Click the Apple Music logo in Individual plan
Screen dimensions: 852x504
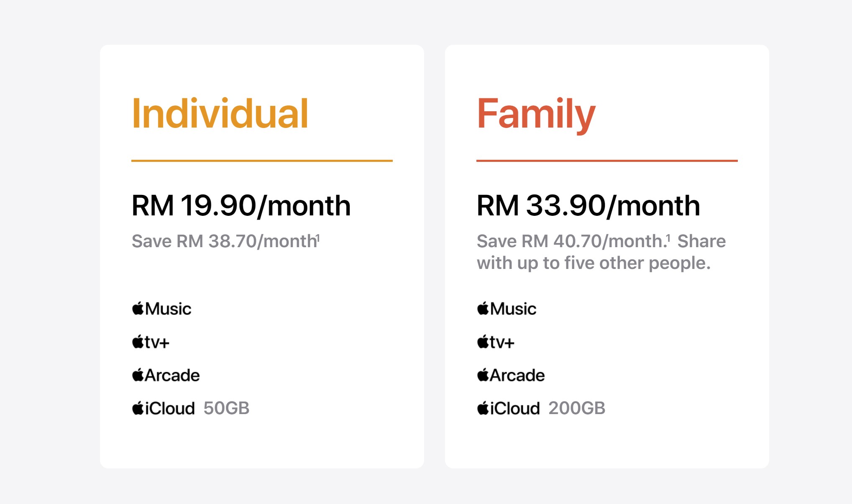point(161,309)
